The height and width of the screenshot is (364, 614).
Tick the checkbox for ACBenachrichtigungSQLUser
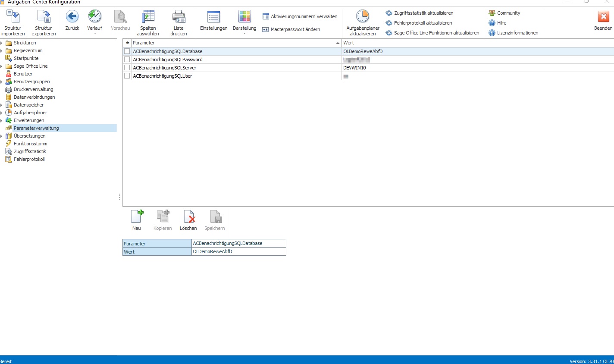click(x=127, y=75)
